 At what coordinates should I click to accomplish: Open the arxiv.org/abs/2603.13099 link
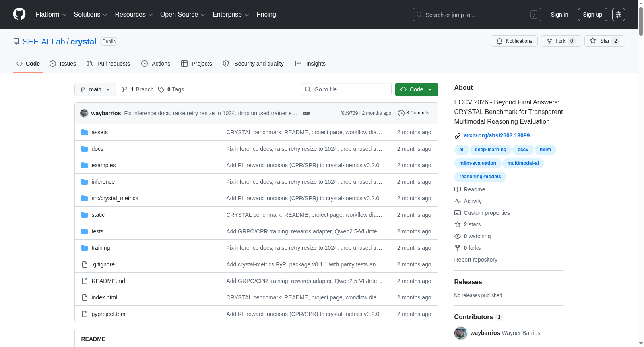coord(497,136)
